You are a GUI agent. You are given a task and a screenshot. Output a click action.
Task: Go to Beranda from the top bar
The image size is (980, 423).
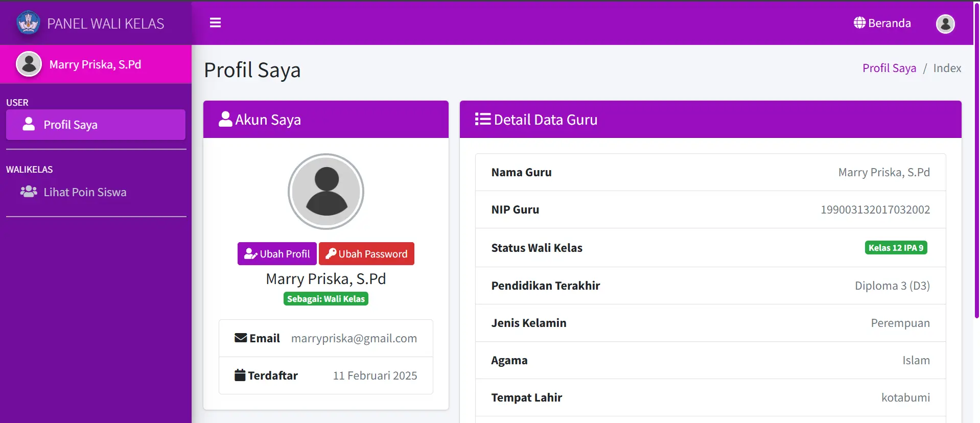click(x=882, y=23)
